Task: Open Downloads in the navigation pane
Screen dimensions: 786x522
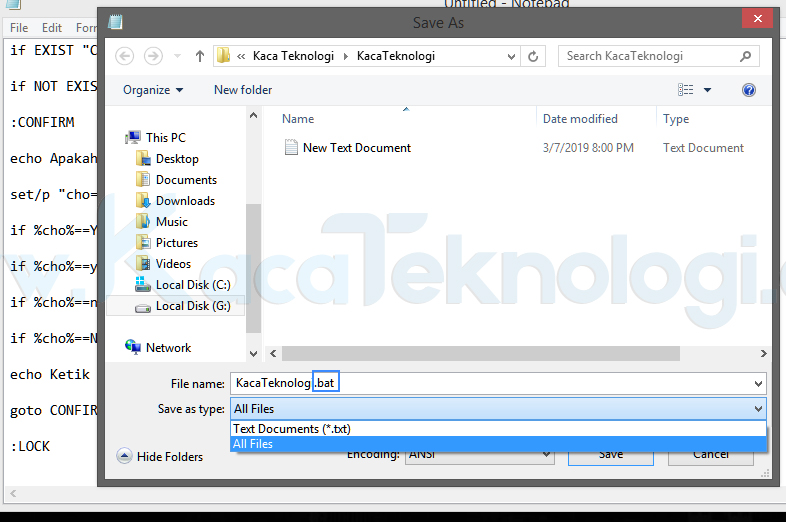Action: 185,201
